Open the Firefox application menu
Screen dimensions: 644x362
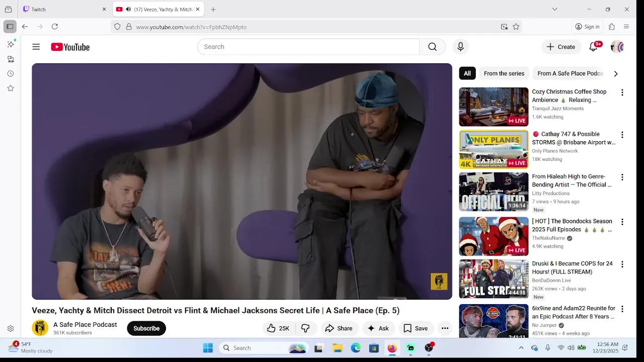[x=626, y=27]
